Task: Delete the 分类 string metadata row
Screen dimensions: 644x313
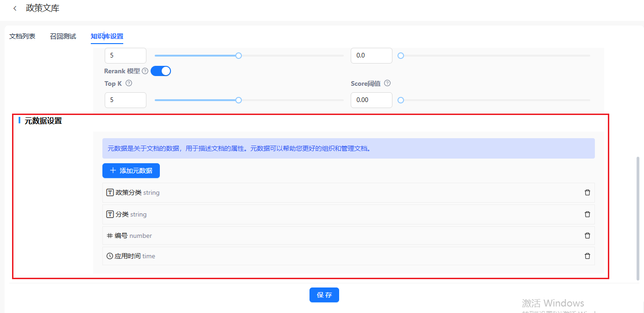Action: pyautogui.click(x=587, y=214)
